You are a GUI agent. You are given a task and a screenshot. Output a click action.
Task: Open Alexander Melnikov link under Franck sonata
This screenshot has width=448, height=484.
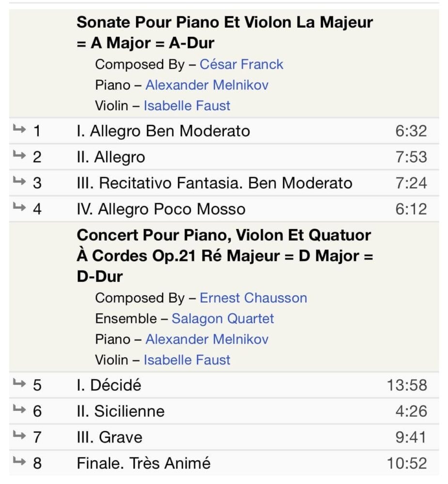coord(207,85)
